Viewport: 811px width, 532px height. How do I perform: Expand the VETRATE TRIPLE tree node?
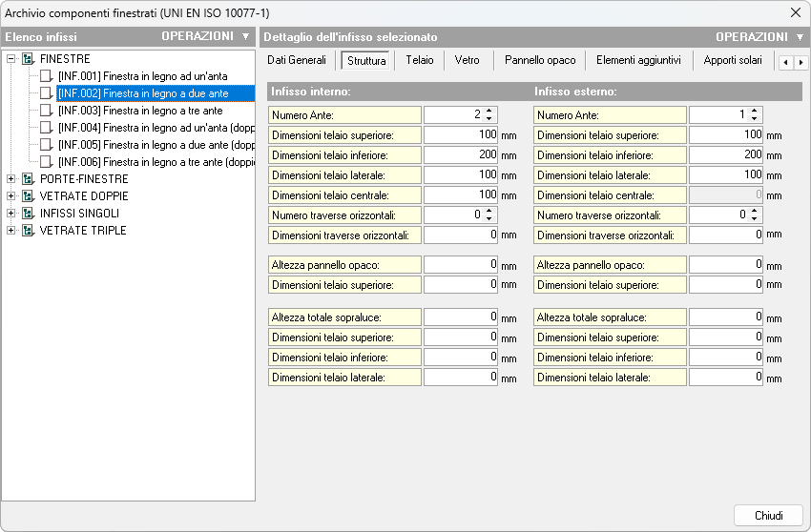tap(11, 231)
